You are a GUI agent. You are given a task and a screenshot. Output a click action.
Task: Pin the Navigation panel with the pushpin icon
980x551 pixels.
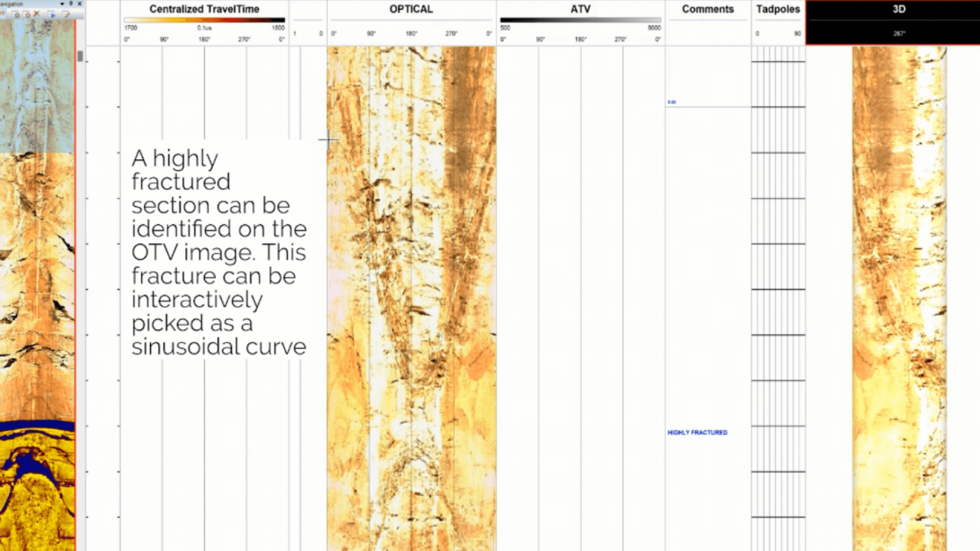pos(70,4)
